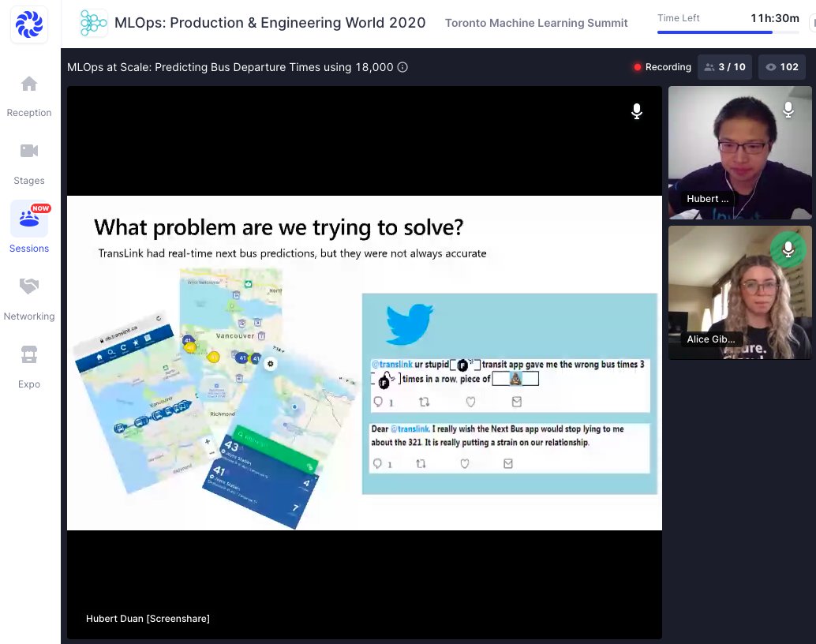This screenshot has height=644, width=816.
Task: Click reply icon on the Next Bus tweet
Action: pyautogui.click(x=378, y=463)
